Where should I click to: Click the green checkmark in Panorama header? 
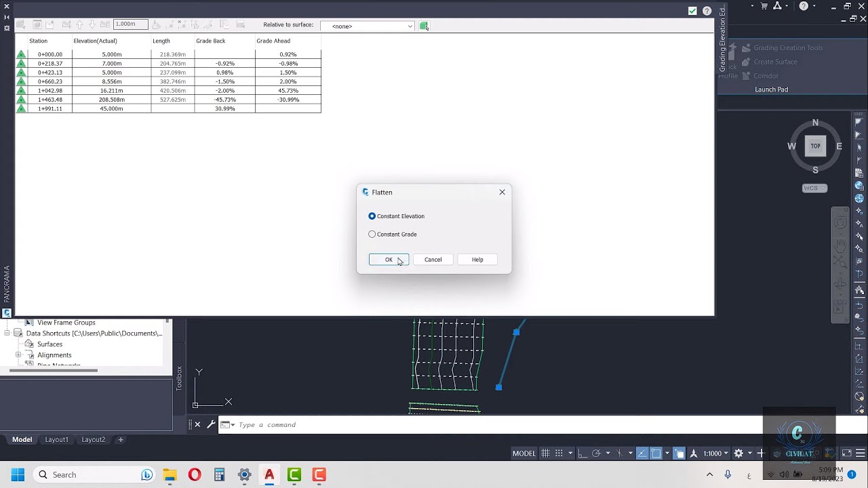tap(692, 11)
